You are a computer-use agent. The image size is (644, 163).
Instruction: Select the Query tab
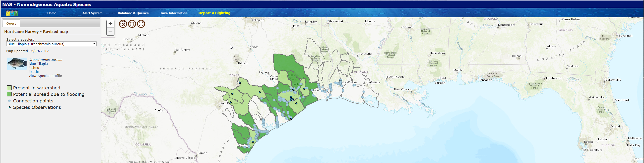11,23
